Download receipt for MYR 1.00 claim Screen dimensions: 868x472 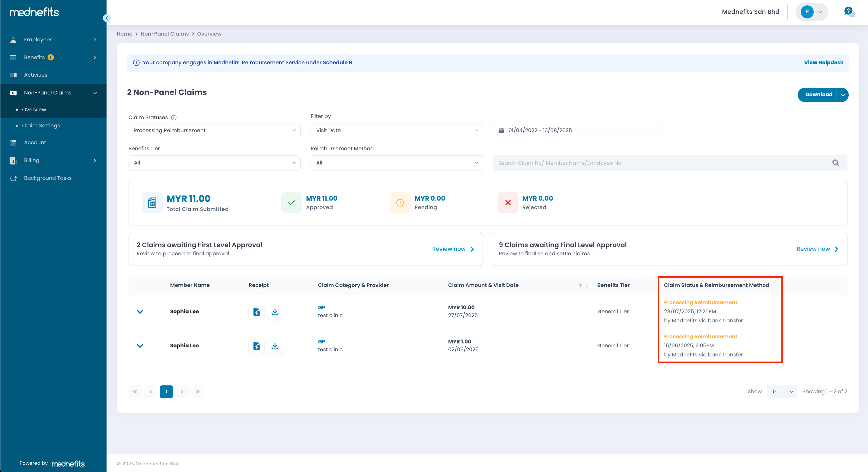pyautogui.click(x=275, y=346)
